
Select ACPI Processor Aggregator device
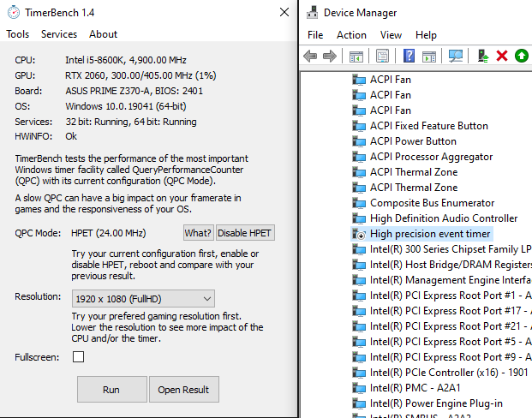point(431,157)
